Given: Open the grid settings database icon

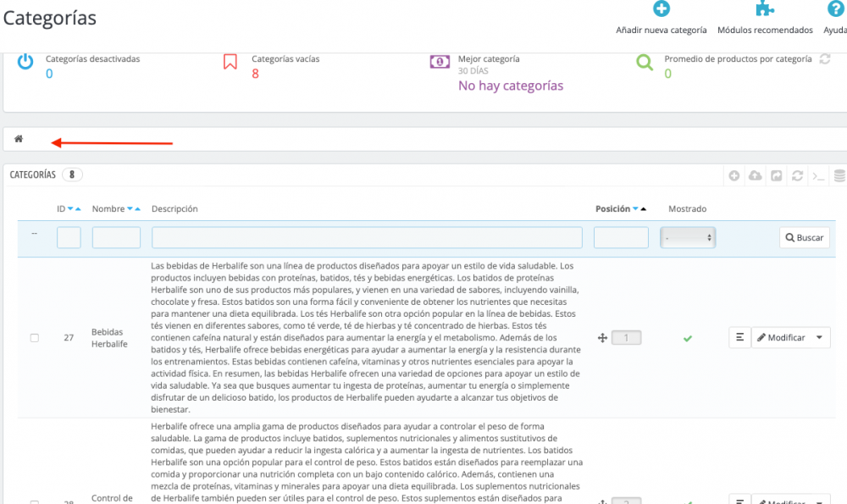Looking at the screenshot, I should point(839,175).
